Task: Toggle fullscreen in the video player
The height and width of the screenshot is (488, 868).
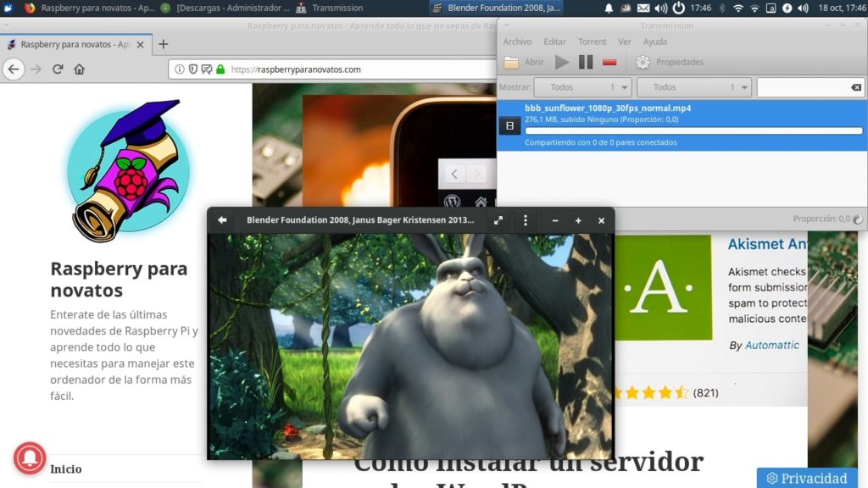Action: coord(498,220)
